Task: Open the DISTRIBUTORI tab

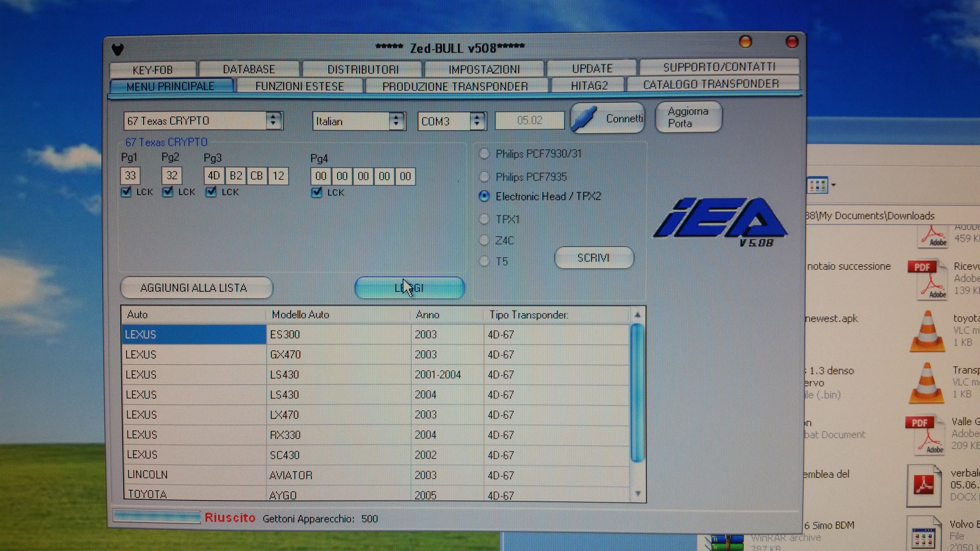Action: (x=363, y=69)
